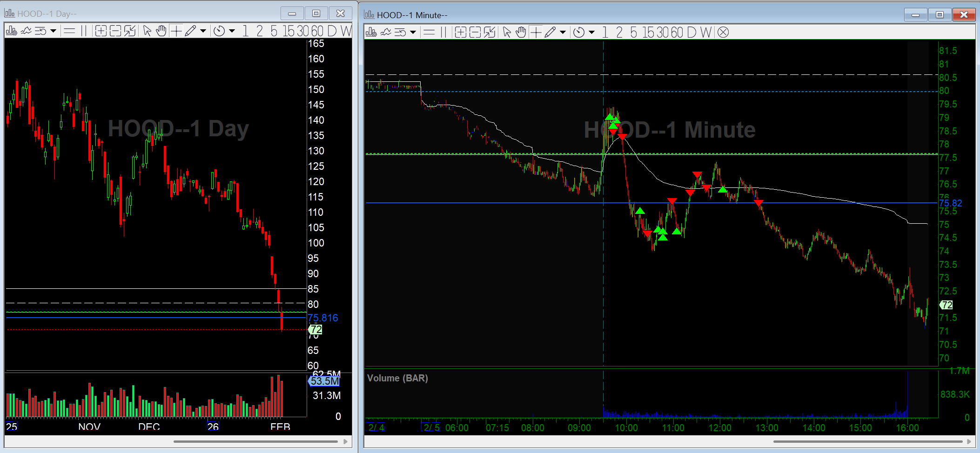Switch Day chart to 60-minute interval

(x=317, y=31)
